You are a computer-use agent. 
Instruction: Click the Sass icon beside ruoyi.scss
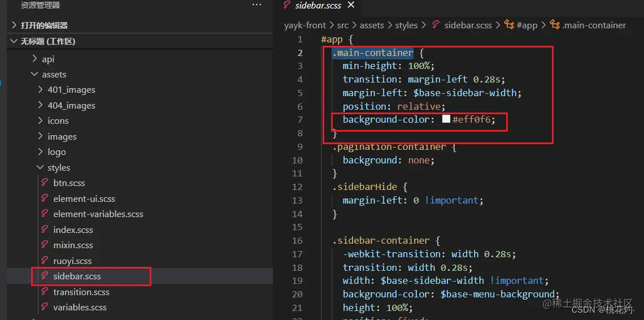[45, 261]
